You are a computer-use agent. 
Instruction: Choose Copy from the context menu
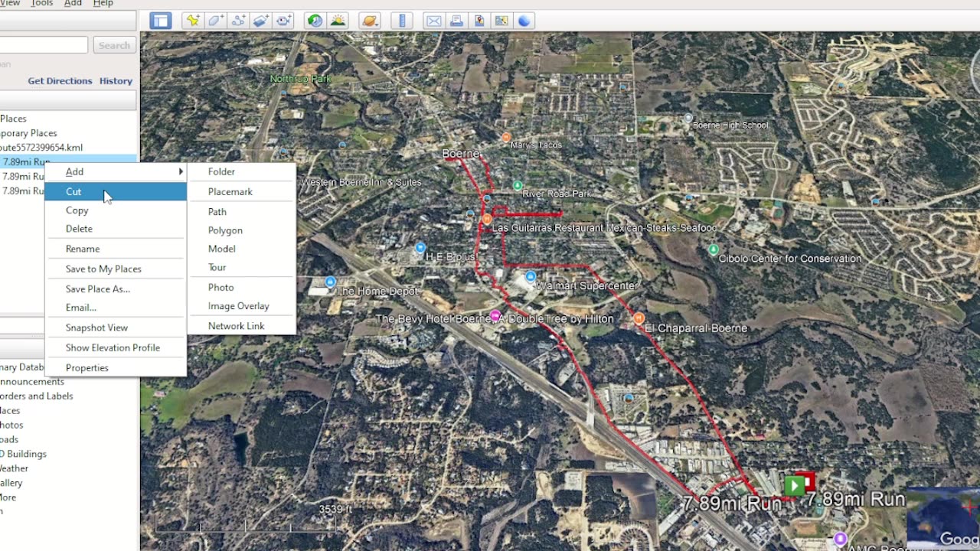click(x=116, y=210)
